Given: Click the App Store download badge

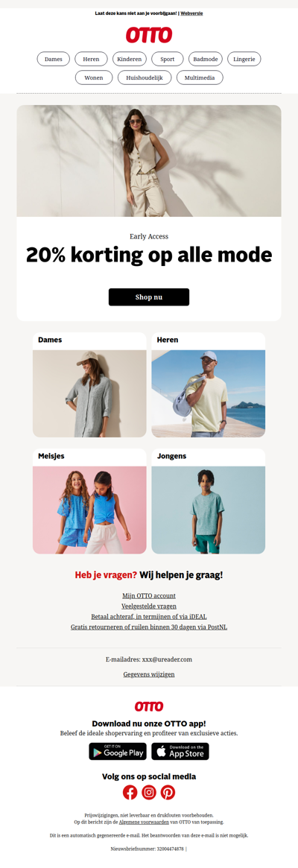Looking at the screenshot, I should pos(180,751).
